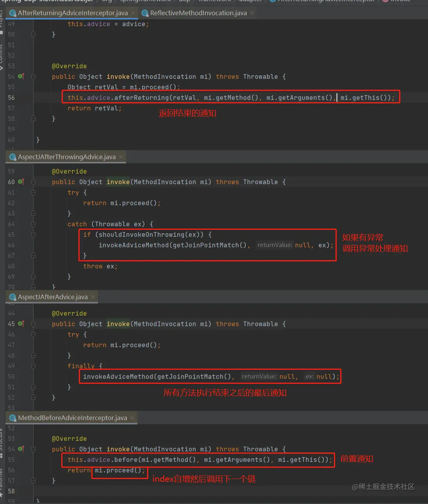Close the AfterReturningAdviceInterceptor.java tab
The image size is (428, 504).
tap(133, 13)
